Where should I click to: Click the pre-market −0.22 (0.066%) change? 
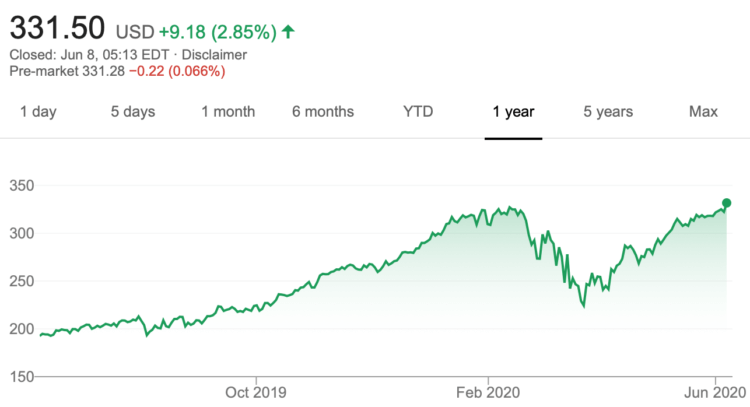click(177, 71)
